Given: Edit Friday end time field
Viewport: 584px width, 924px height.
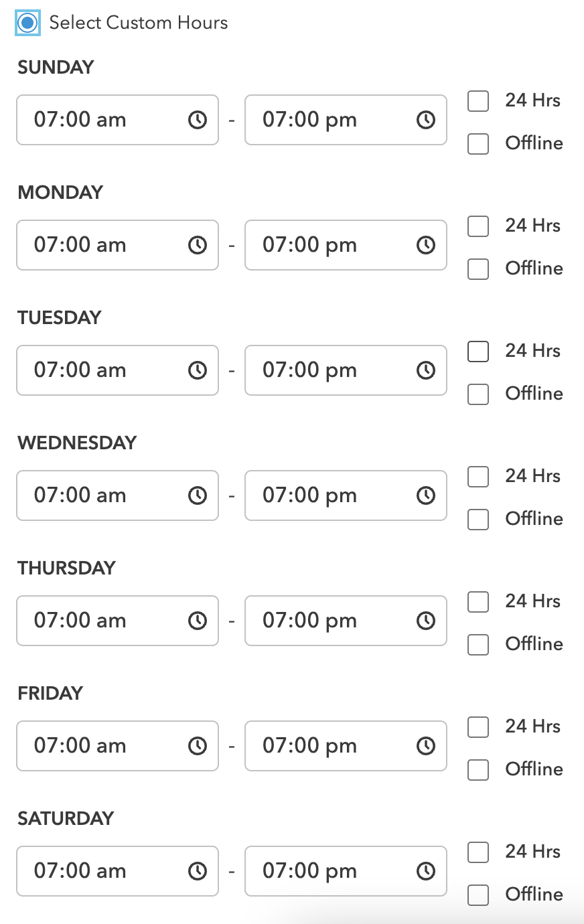Looking at the screenshot, I should coord(346,746).
